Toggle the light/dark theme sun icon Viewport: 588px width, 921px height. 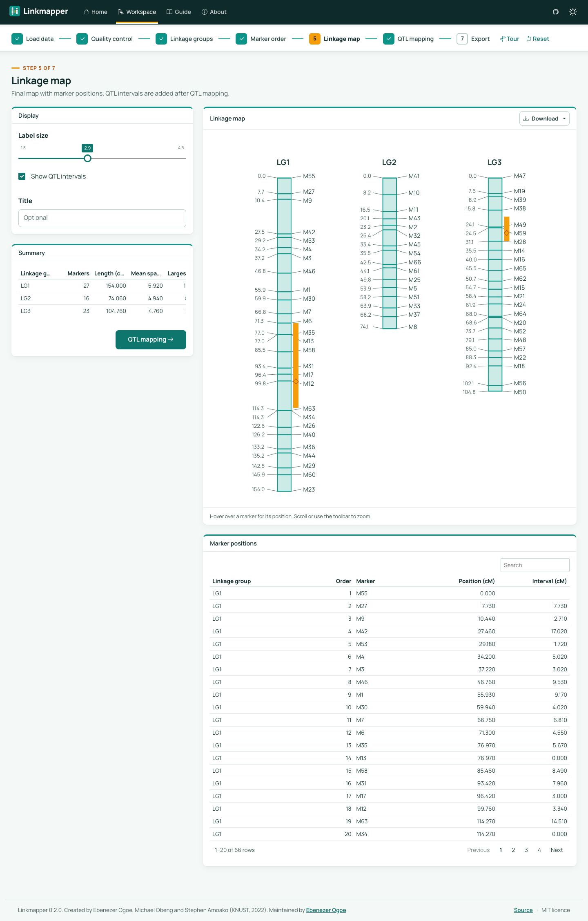click(x=573, y=12)
